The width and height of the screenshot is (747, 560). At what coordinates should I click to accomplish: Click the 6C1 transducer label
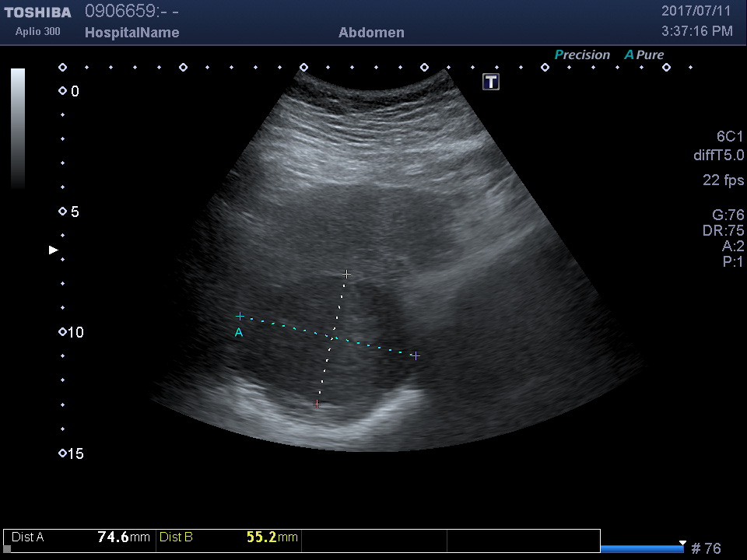point(730,136)
